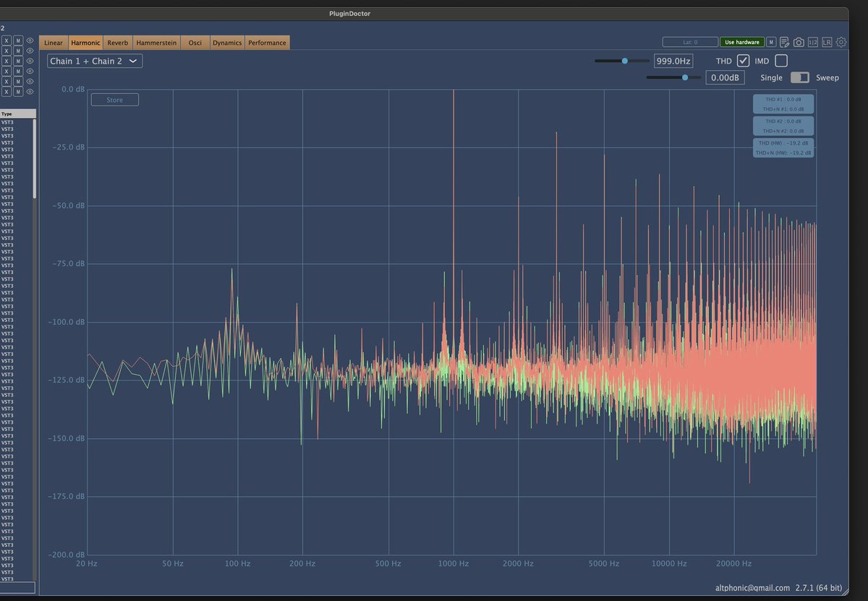This screenshot has width=868, height=601.
Task: Open the Chain 1 + Chain 2 dropdown
Action: pos(95,61)
